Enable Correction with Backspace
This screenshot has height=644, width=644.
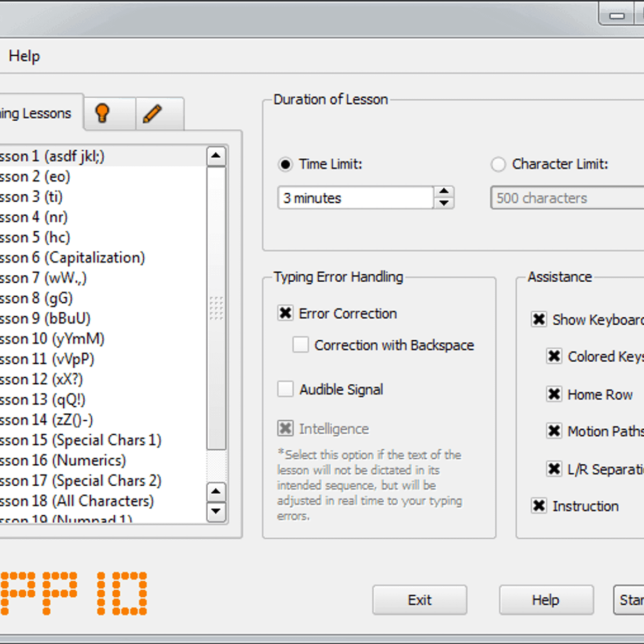[x=301, y=345]
